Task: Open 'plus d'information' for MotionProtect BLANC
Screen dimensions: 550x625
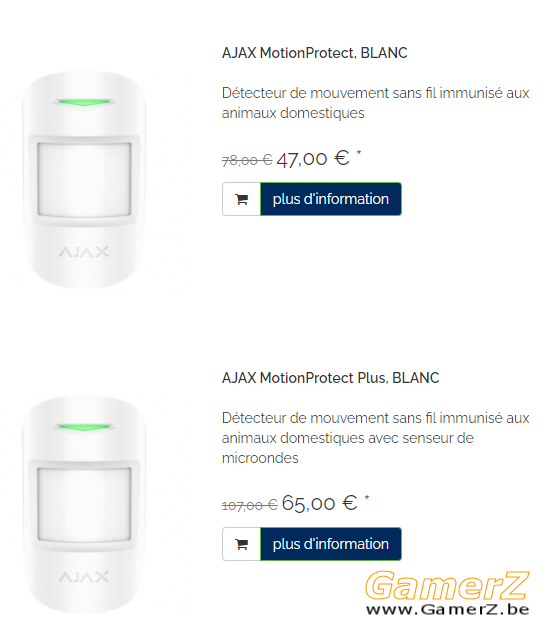Action: [x=331, y=199]
